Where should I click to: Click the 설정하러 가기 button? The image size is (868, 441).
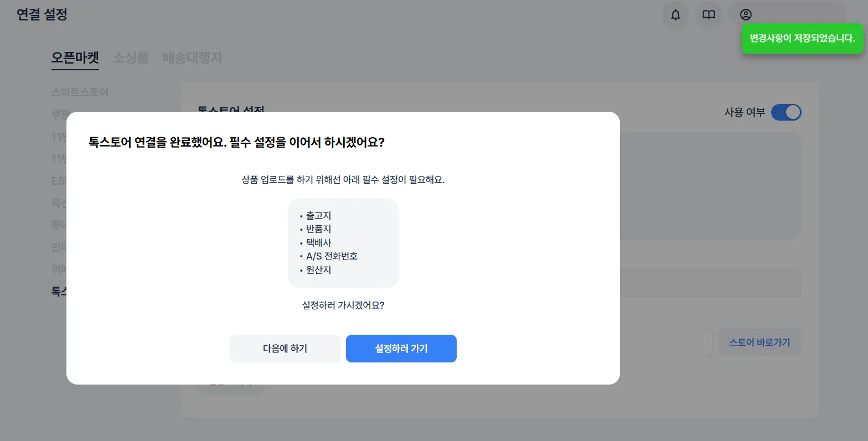[x=401, y=349]
